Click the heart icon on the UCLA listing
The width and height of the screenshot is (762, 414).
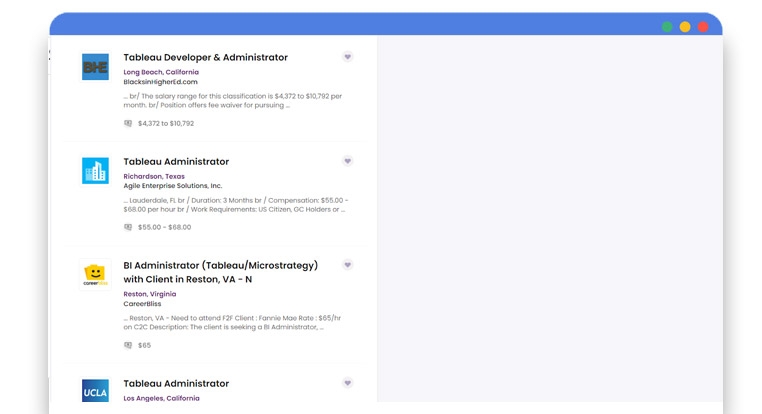pyautogui.click(x=347, y=383)
